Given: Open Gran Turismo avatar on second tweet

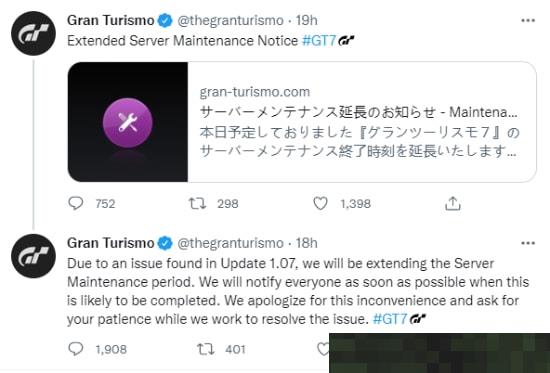Looking at the screenshot, I should point(33,256).
